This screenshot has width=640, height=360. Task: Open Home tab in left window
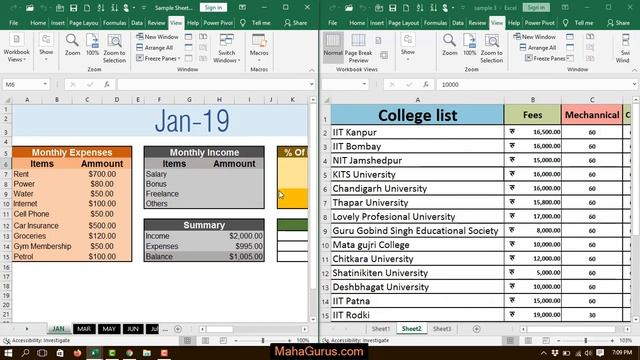[38, 23]
